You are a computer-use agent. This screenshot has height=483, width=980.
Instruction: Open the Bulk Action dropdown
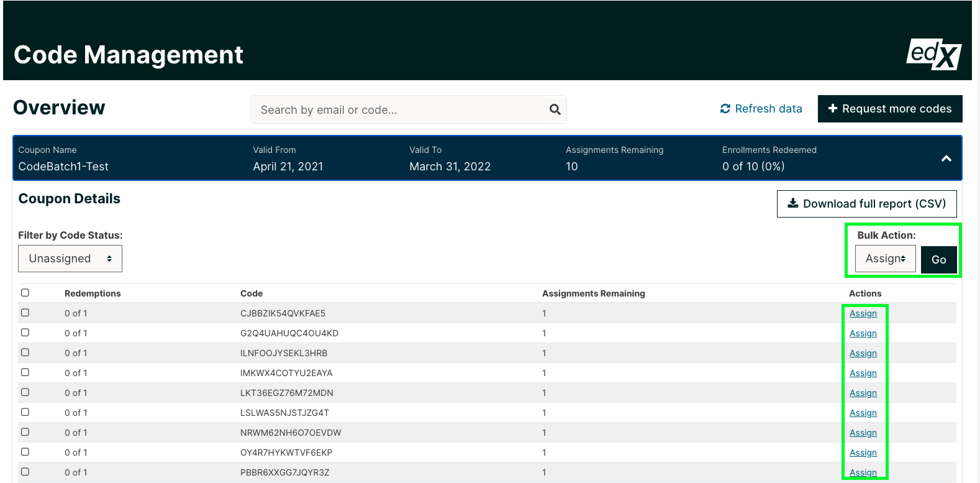click(x=885, y=259)
